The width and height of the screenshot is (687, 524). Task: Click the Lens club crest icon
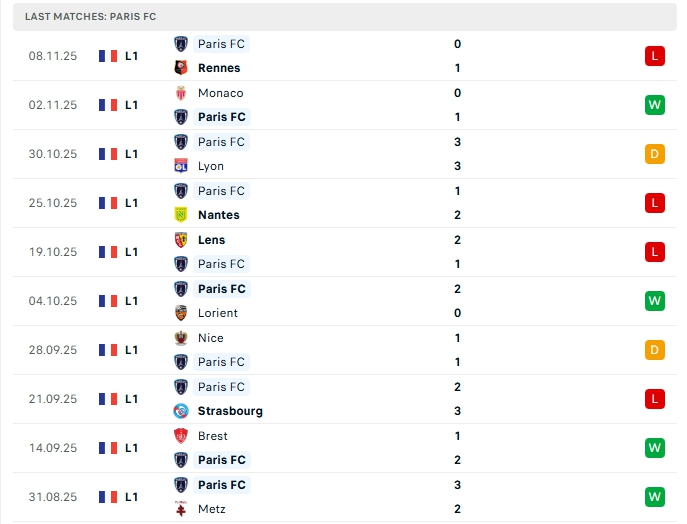181,240
